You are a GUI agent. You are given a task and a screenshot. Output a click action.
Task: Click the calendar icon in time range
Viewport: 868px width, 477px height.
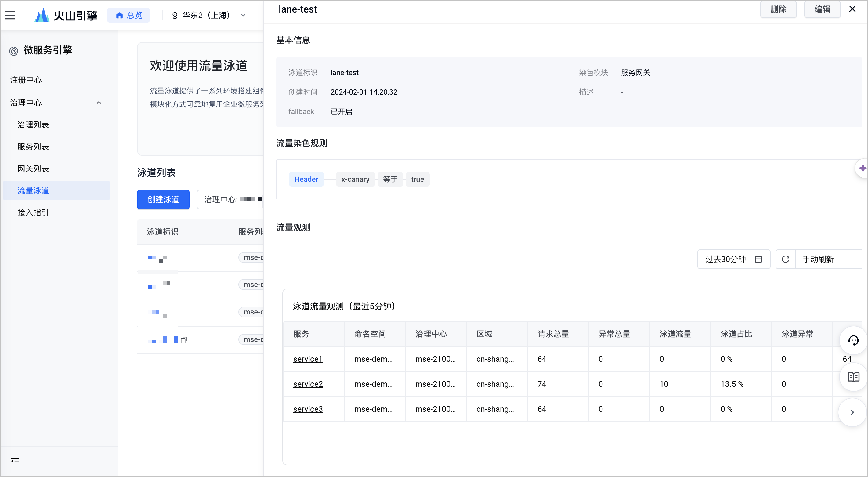point(758,259)
